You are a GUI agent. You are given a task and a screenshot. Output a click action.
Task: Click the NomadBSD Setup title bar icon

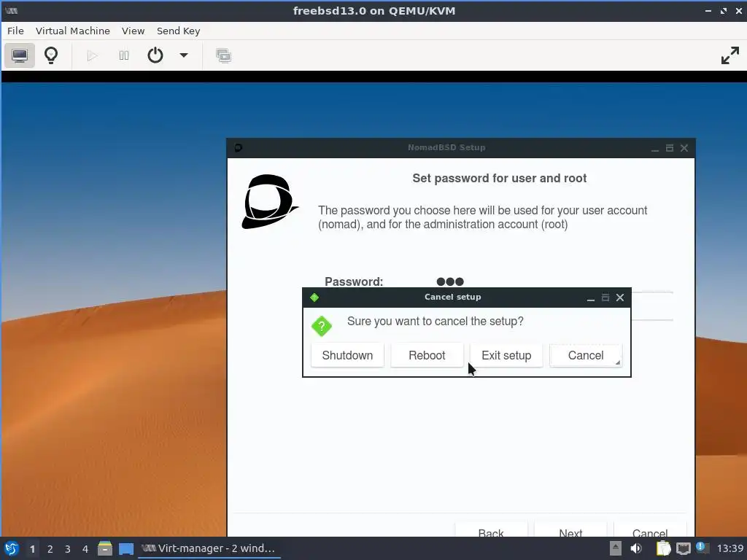(x=239, y=148)
